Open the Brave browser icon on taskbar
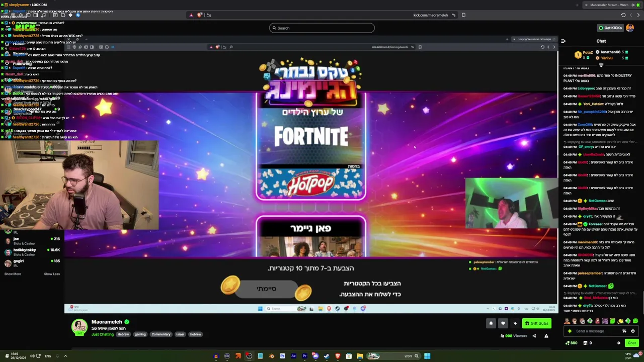644x362 pixels. [338, 356]
